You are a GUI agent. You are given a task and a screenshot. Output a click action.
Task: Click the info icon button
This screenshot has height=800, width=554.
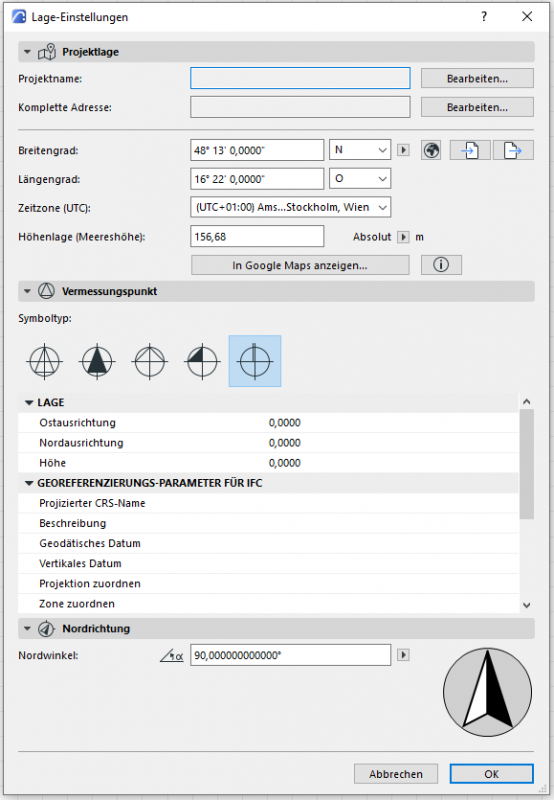coord(441,265)
